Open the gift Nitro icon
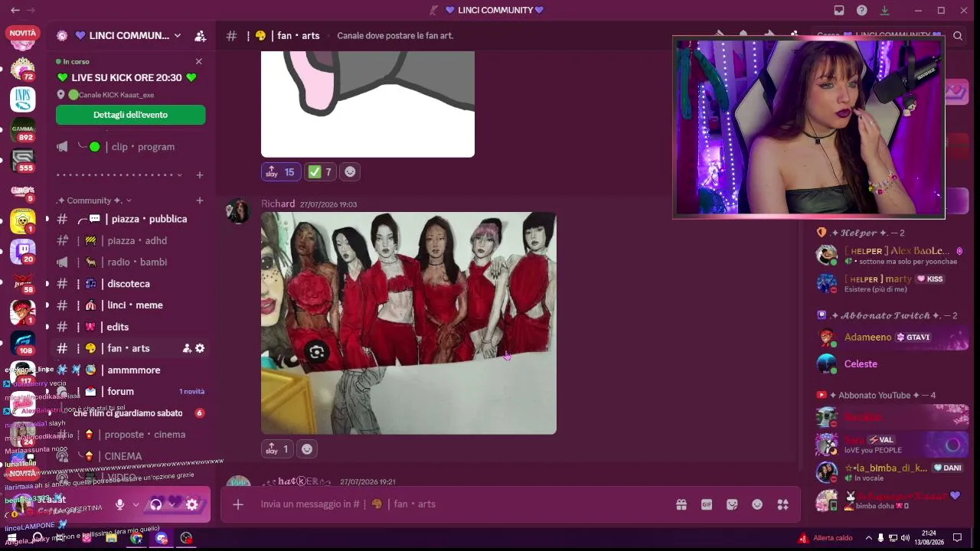The image size is (980, 551). tap(681, 504)
